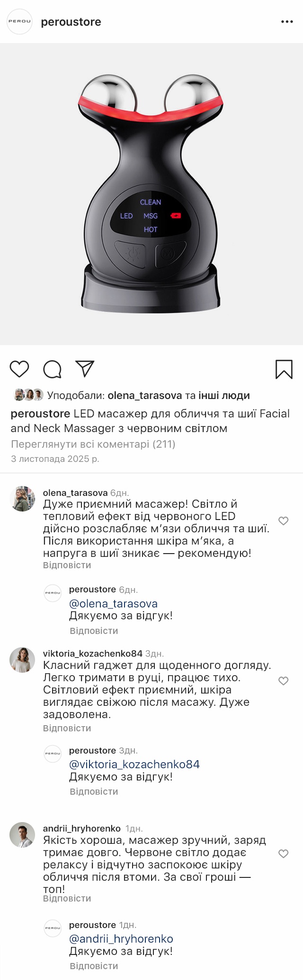View liker avatars next to Уподобали
The width and height of the screenshot is (303, 980).
[28, 395]
